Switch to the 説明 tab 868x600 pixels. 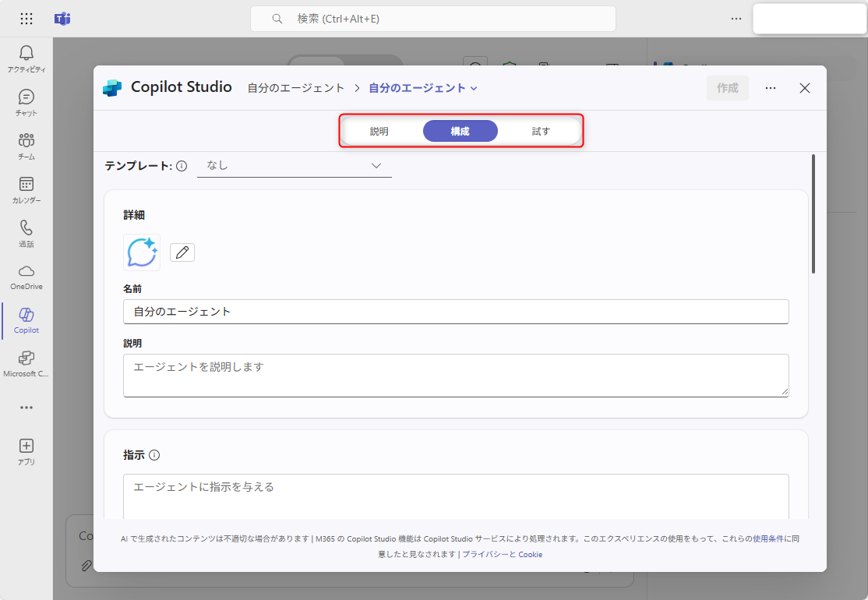click(379, 131)
